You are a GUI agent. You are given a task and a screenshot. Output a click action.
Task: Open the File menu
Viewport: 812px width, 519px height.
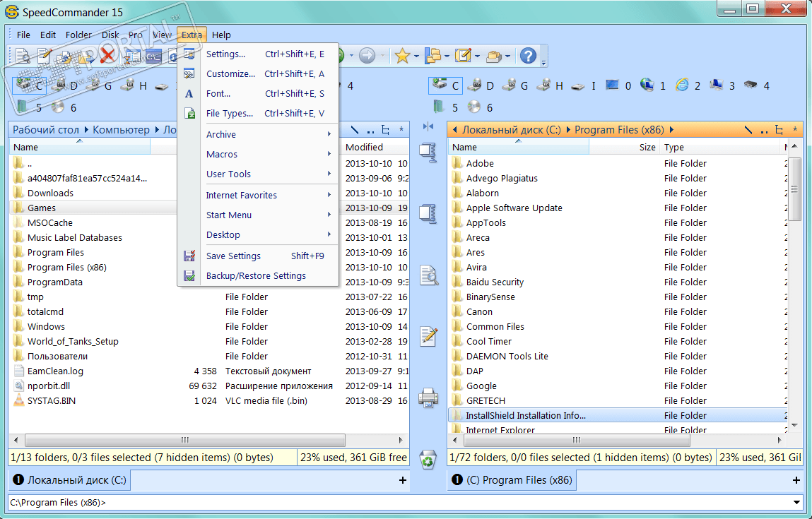point(23,35)
